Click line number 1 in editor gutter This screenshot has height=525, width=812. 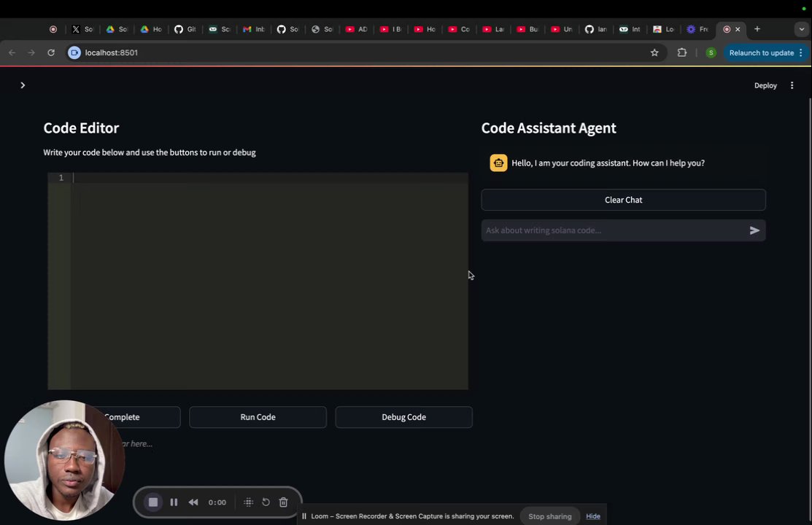click(61, 178)
